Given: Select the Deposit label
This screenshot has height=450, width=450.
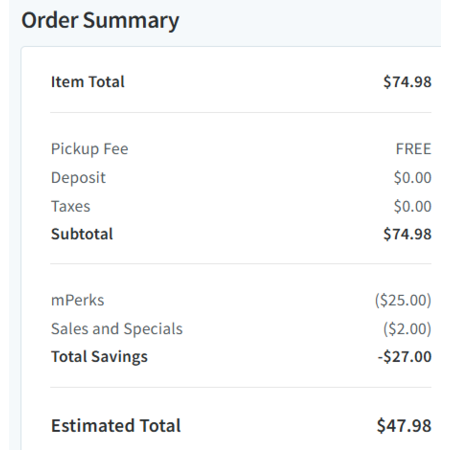Looking at the screenshot, I should (78, 178).
